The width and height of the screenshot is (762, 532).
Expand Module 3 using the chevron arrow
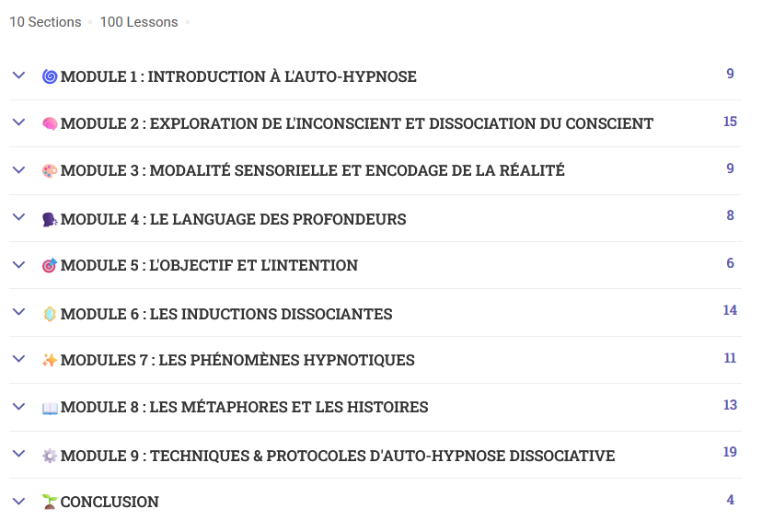click(x=18, y=170)
